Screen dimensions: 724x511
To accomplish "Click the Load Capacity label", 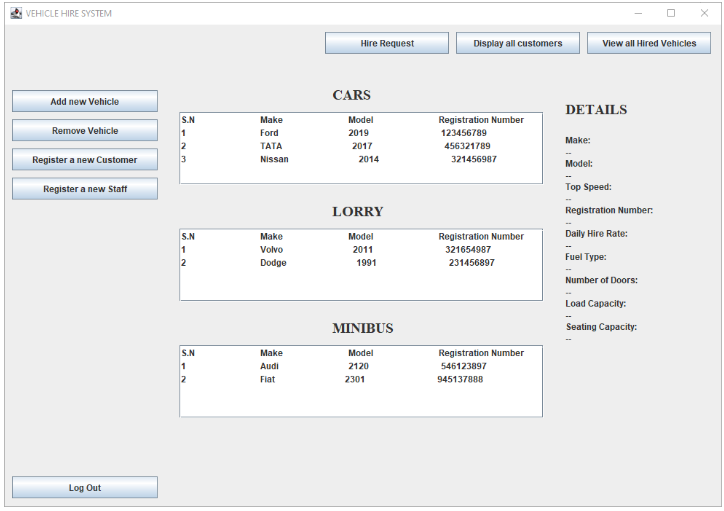I will point(596,304).
